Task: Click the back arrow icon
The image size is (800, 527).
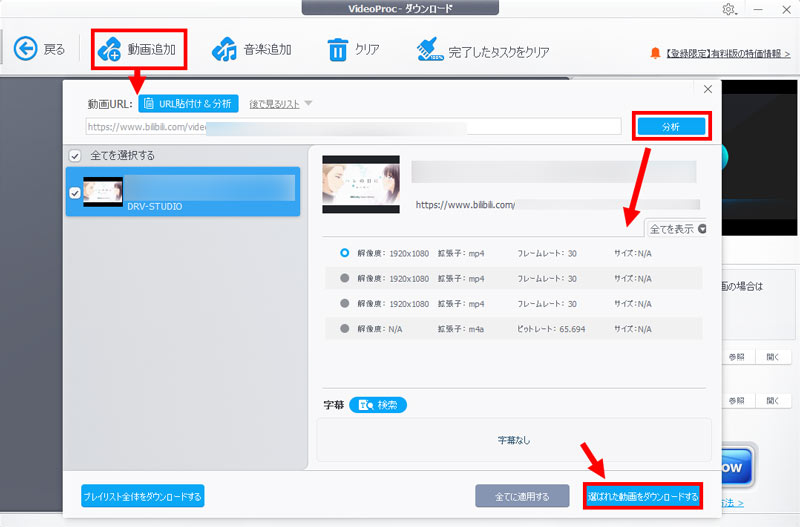Action: (24, 49)
